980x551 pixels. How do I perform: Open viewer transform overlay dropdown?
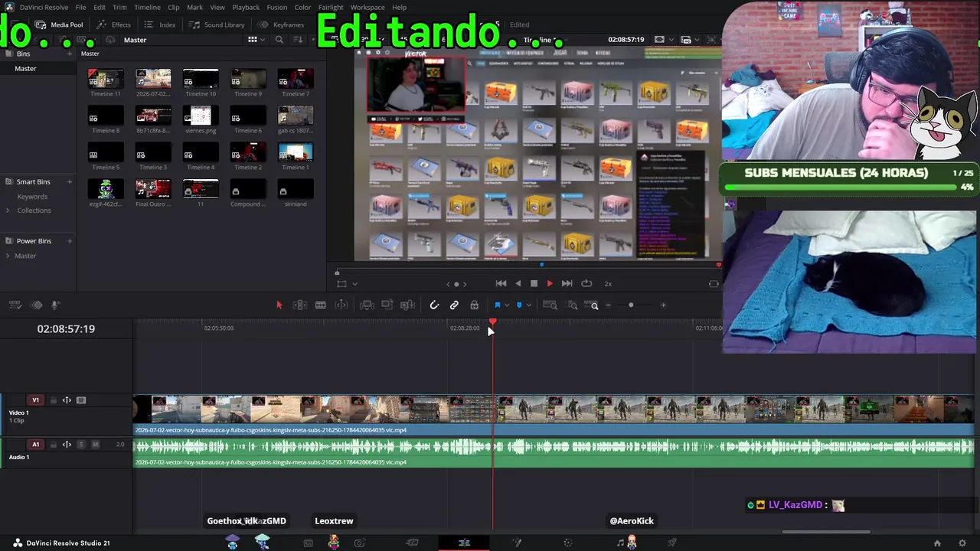click(354, 284)
